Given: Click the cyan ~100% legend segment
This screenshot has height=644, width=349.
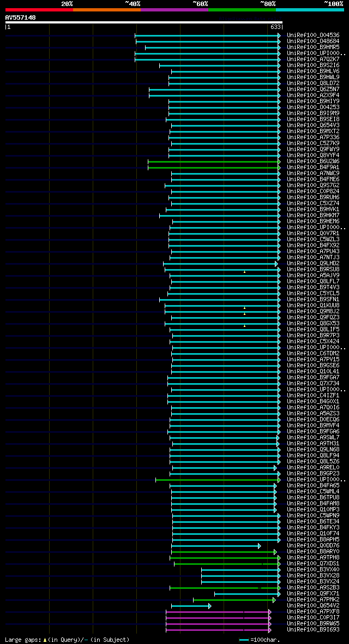Looking at the screenshot, I should click(x=310, y=9).
